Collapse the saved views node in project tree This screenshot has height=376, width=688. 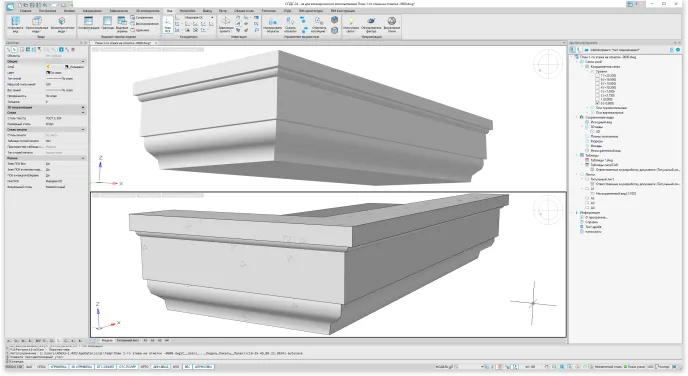(x=577, y=117)
